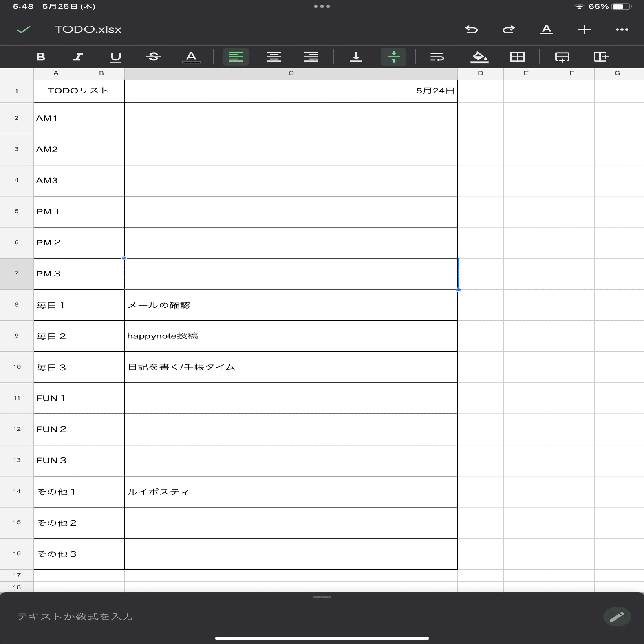The width and height of the screenshot is (644, 644).
Task: Select the 毎日 2 cell
Action: click(x=56, y=336)
